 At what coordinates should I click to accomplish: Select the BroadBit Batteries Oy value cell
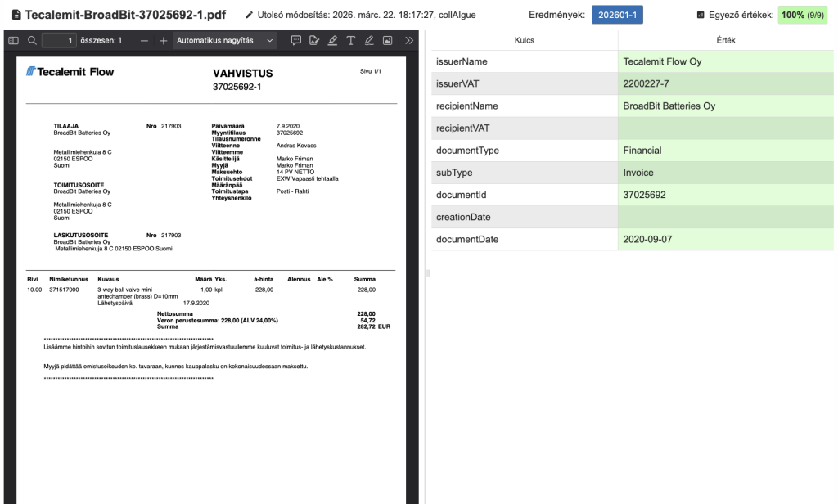[726, 106]
